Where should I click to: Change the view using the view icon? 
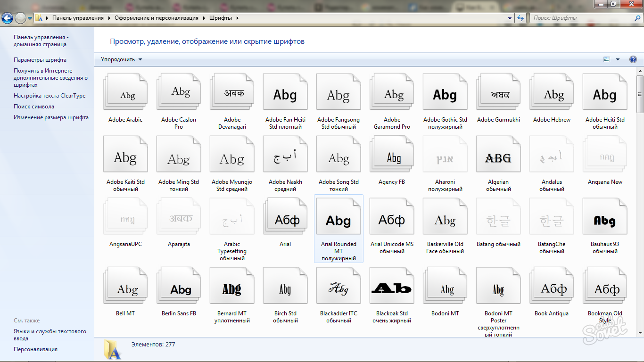pyautogui.click(x=607, y=59)
